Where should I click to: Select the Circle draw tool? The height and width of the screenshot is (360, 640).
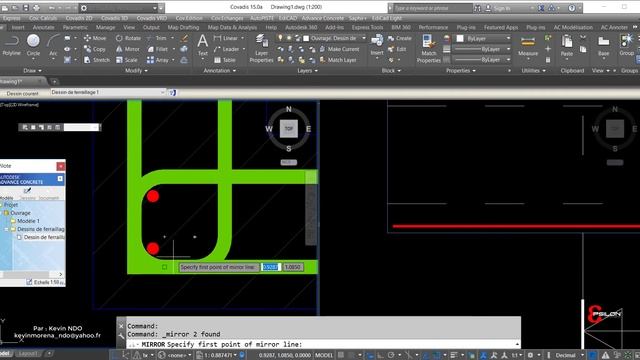click(x=33, y=46)
